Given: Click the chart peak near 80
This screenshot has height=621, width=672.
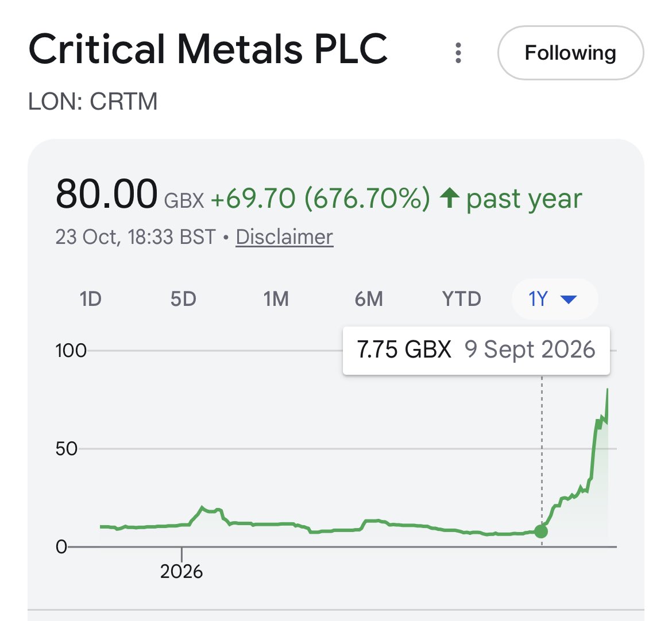Looking at the screenshot, I should 607,390.
